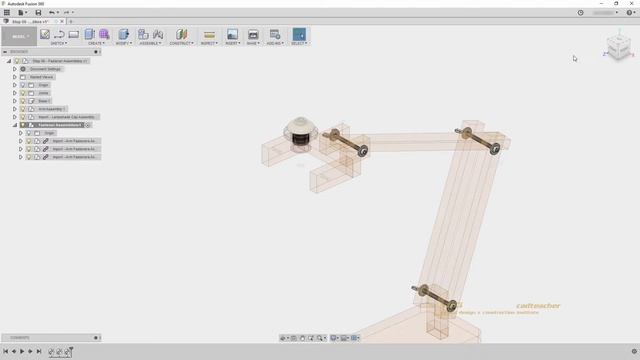Image resolution: width=640 pixels, height=360 pixels.
Task: Expand the Named Views node
Action: pyautogui.click(x=15, y=77)
